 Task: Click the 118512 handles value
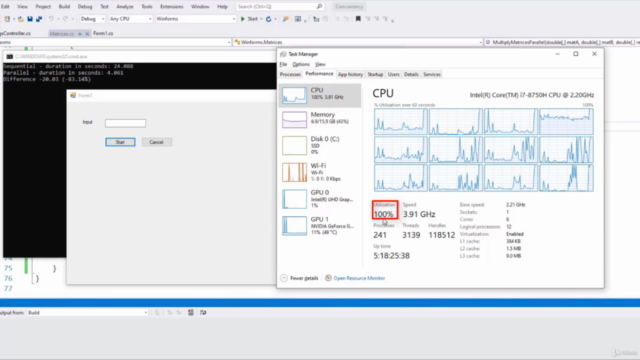[x=442, y=235]
